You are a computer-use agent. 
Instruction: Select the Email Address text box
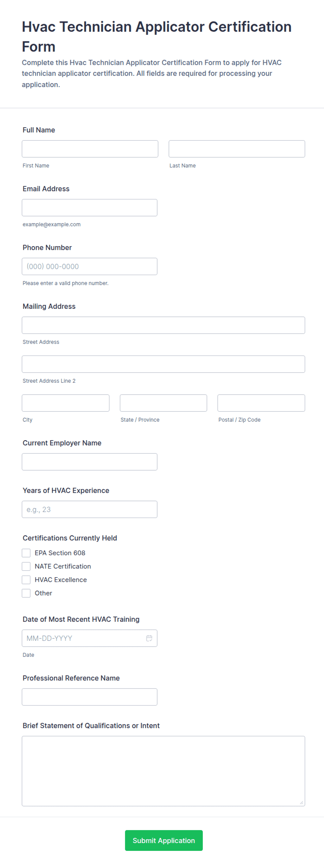[x=90, y=208]
